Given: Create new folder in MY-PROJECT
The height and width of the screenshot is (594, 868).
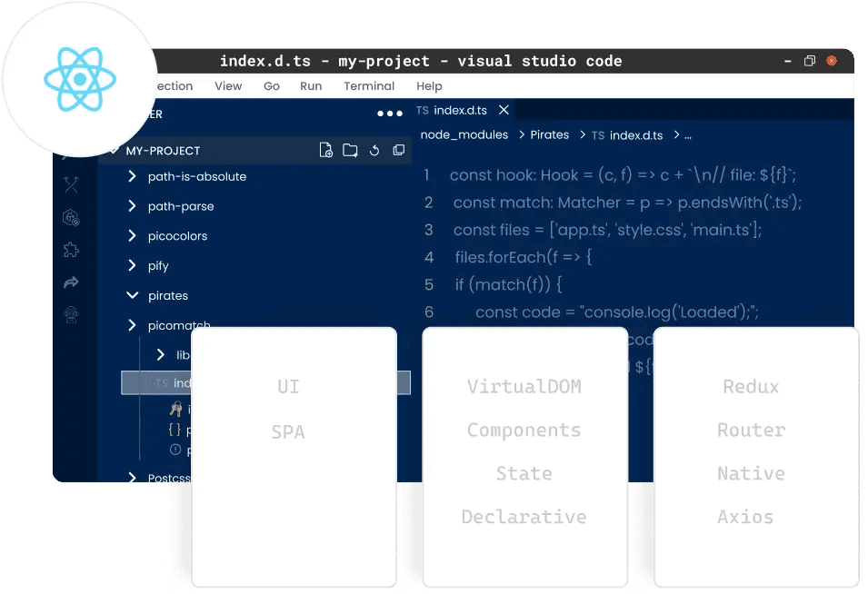Looking at the screenshot, I should (x=350, y=150).
